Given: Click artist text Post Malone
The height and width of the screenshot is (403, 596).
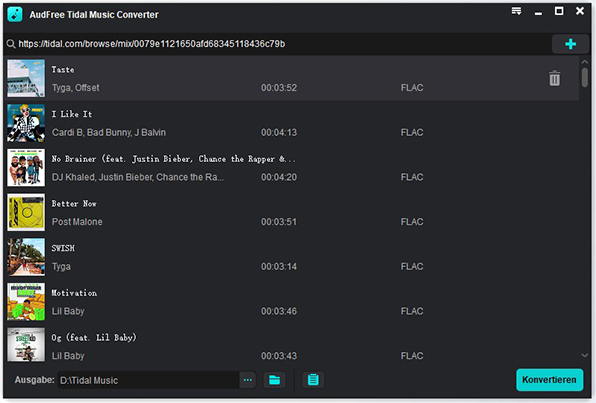Looking at the screenshot, I should 77,222.
